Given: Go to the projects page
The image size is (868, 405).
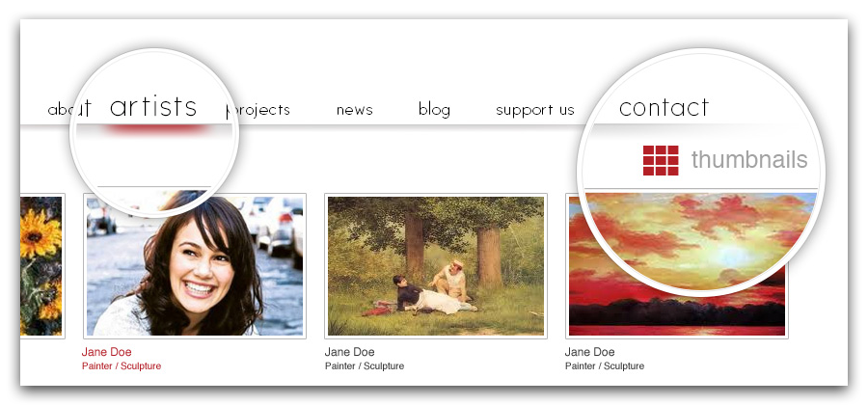Looking at the screenshot, I should tap(258, 110).
